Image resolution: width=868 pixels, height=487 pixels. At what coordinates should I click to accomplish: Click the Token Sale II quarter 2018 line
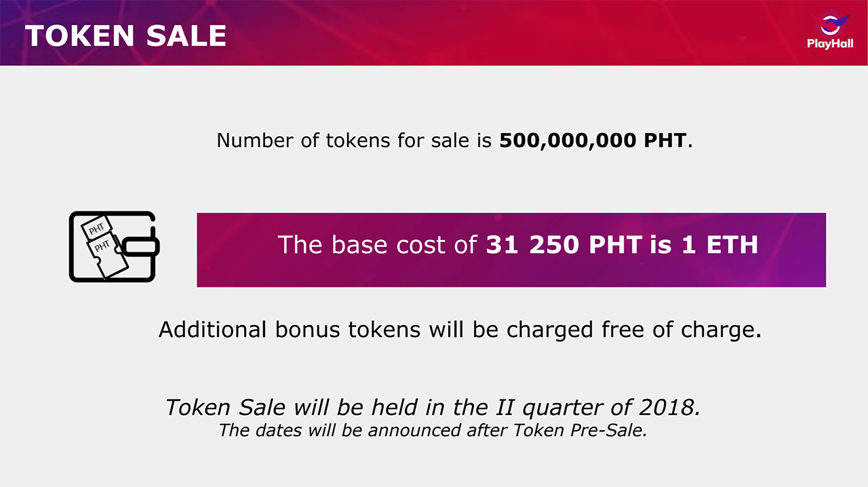click(x=433, y=407)
